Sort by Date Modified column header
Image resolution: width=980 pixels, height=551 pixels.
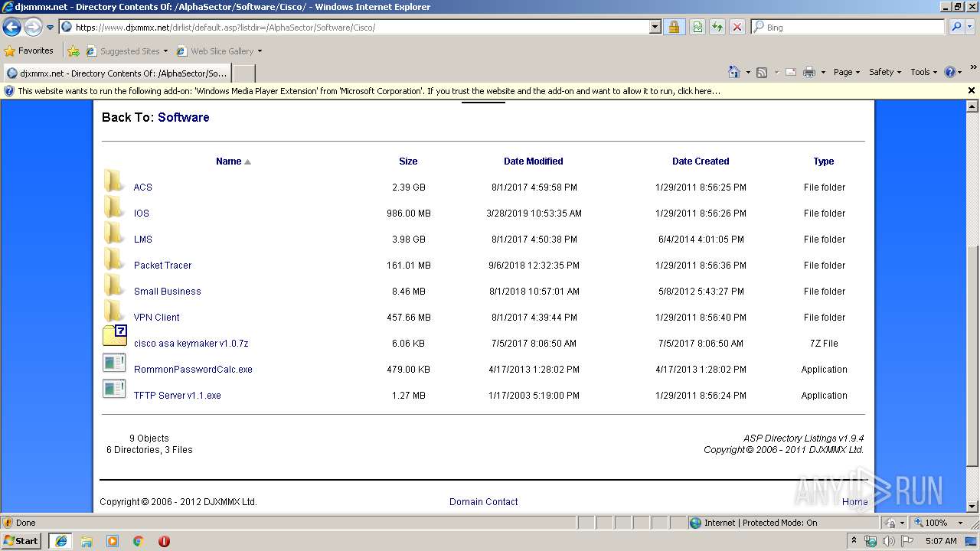(x=534, y=161)
